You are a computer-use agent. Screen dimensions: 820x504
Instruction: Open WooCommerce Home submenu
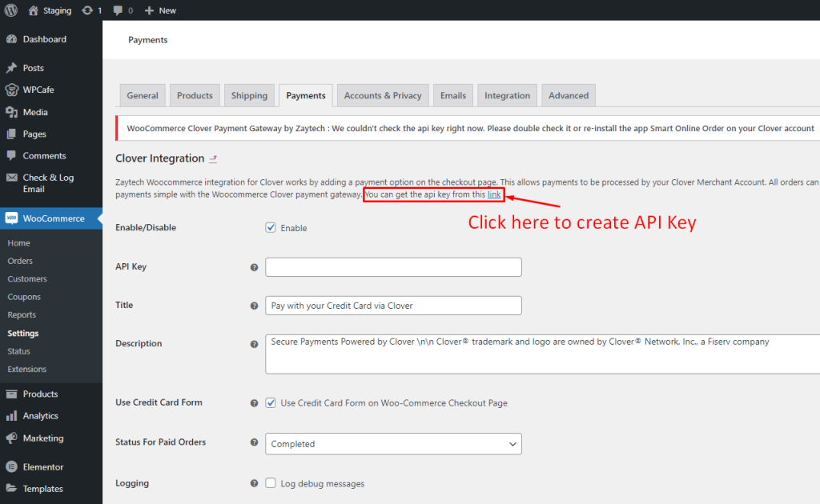pyautogui.click(x=19, y=243)
